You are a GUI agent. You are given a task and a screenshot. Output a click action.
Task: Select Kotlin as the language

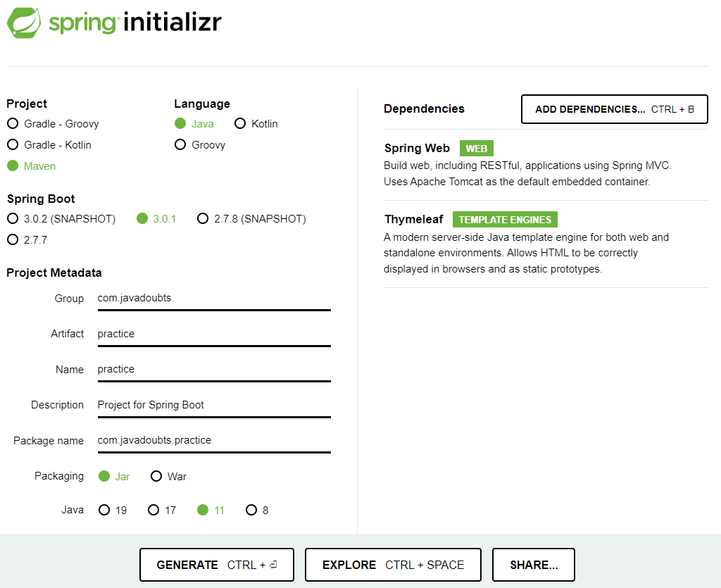point(240,124)
